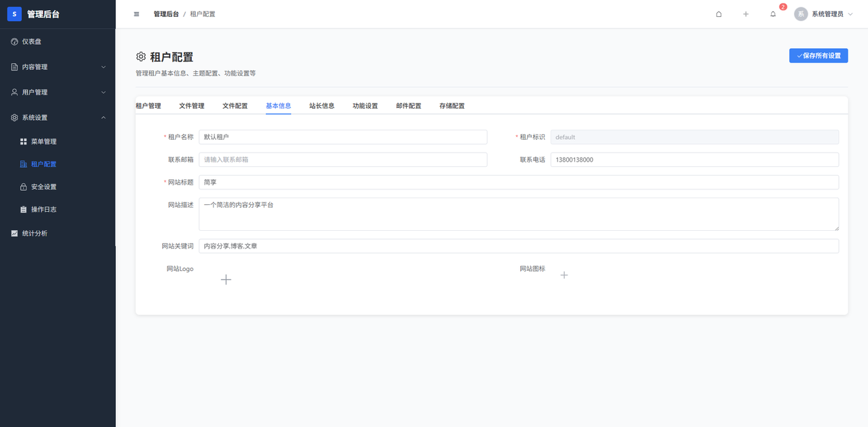
Task: Upload website favicon via plus icon
Action: (564, 275)
